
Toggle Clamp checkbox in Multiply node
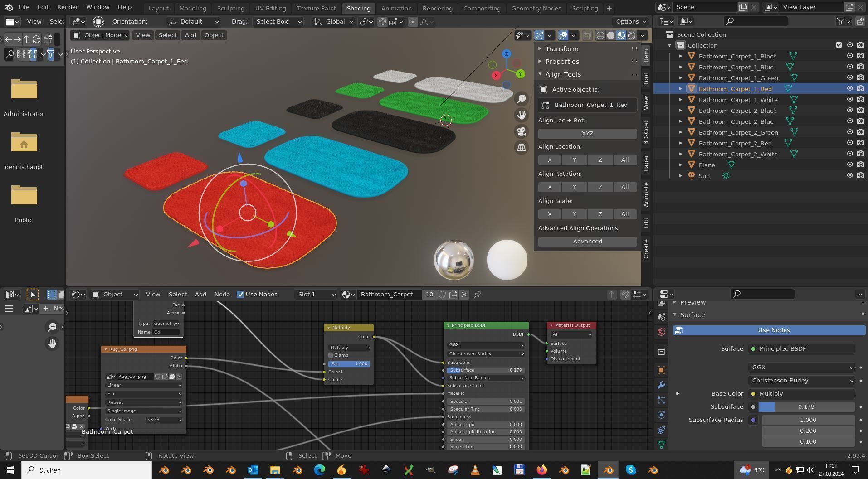pos(331,355)
